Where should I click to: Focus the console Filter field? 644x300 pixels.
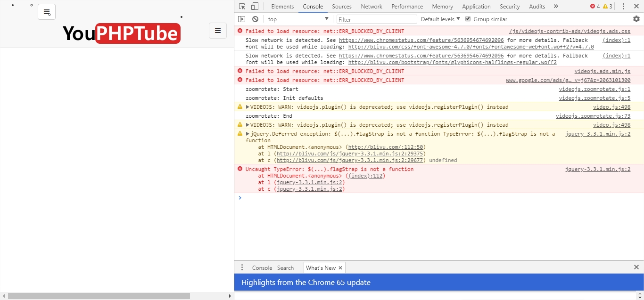[377, 19]
